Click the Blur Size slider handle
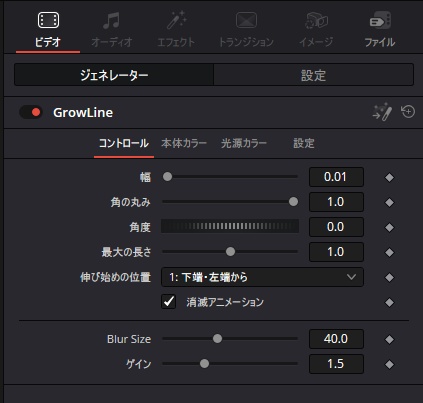Screen dimensions: 423x403 (217, 339)
